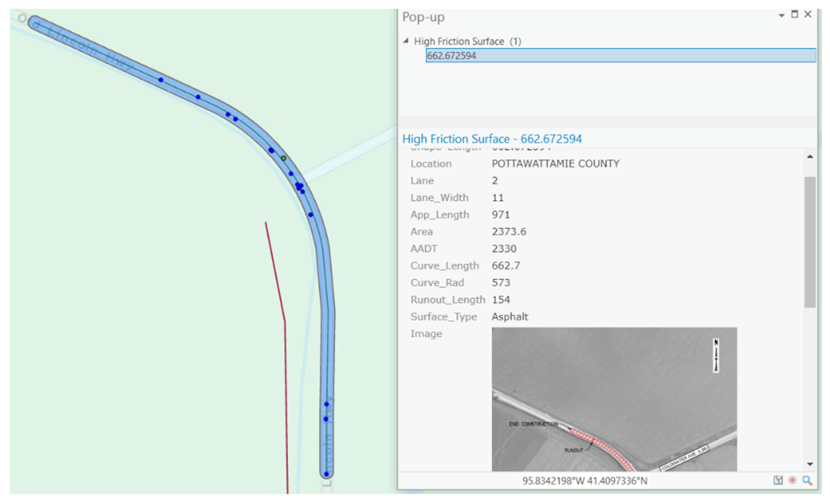Open the aerial image attachment thumbnail

click(x=614, y=399)
